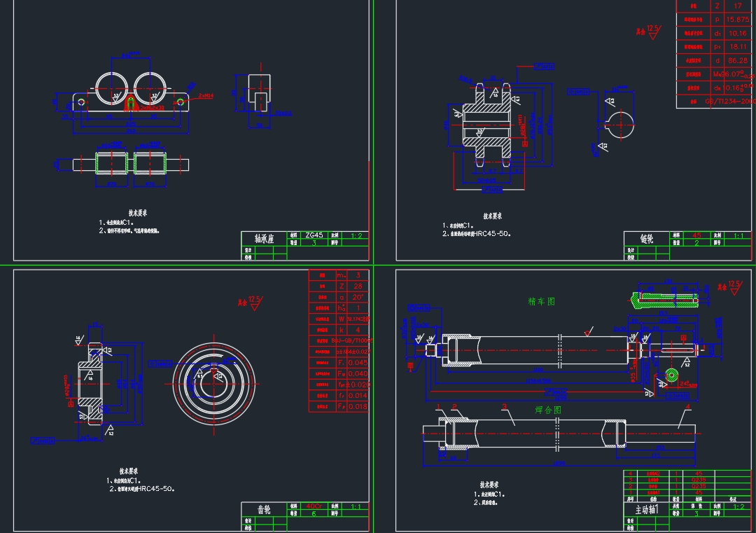Select the 轴承座 part name in its title block

pyautogui.click(x=262, y=237)
